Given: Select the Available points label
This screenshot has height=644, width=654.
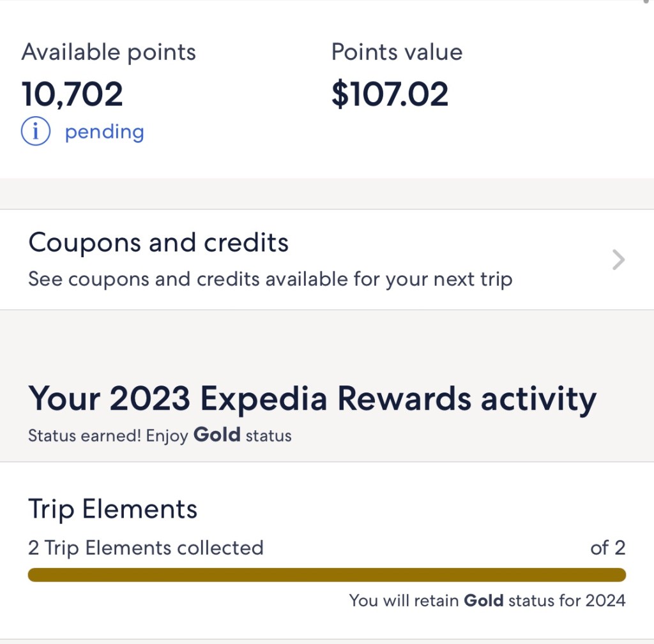Looking at the screenshot, I should pyautogui.click(x=109, y=52).
